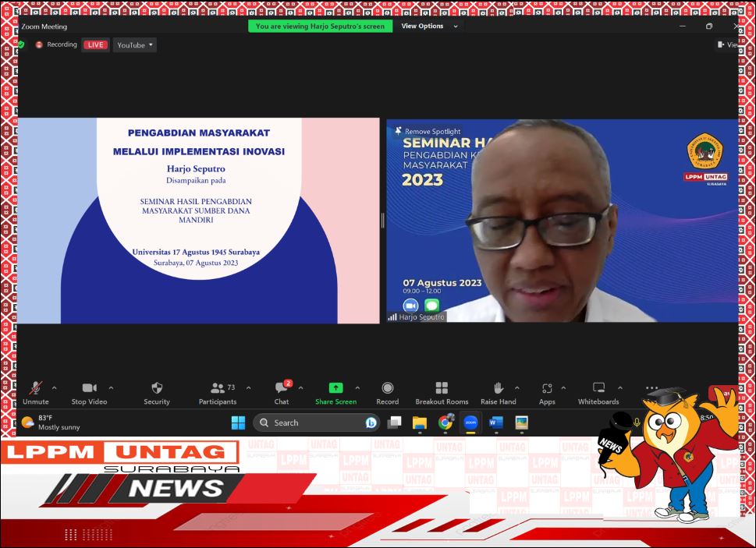Open the YouTube live stream dropdown

point(134,44)
